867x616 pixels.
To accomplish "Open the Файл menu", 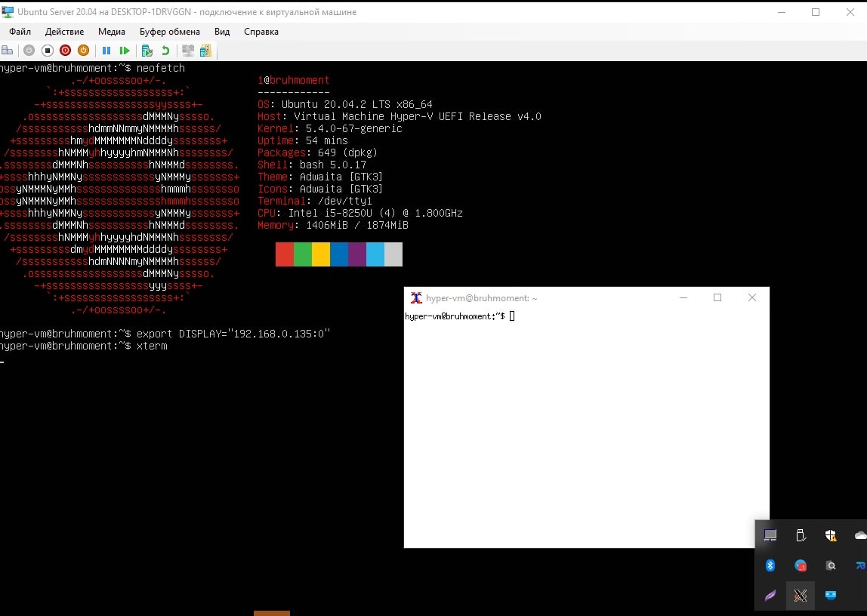I will tap(20, 32).
